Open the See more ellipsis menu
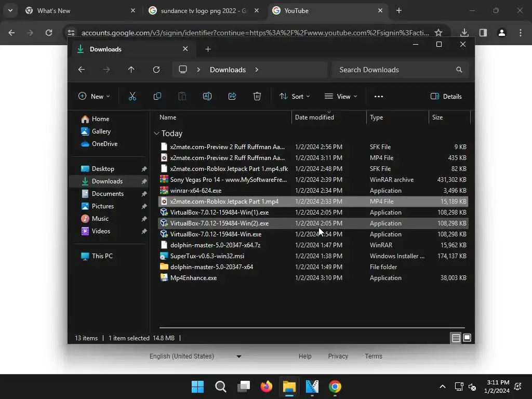 click(x=379, y=96)
